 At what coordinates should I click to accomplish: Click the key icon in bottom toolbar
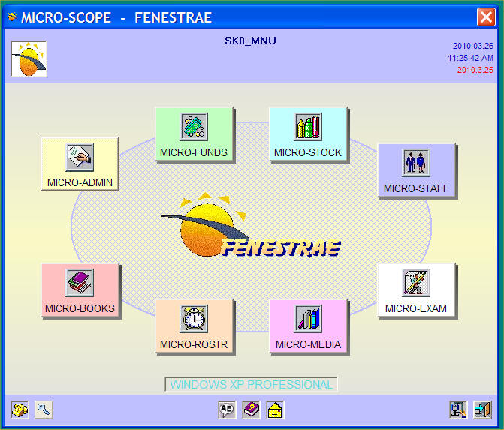[44, 410]
